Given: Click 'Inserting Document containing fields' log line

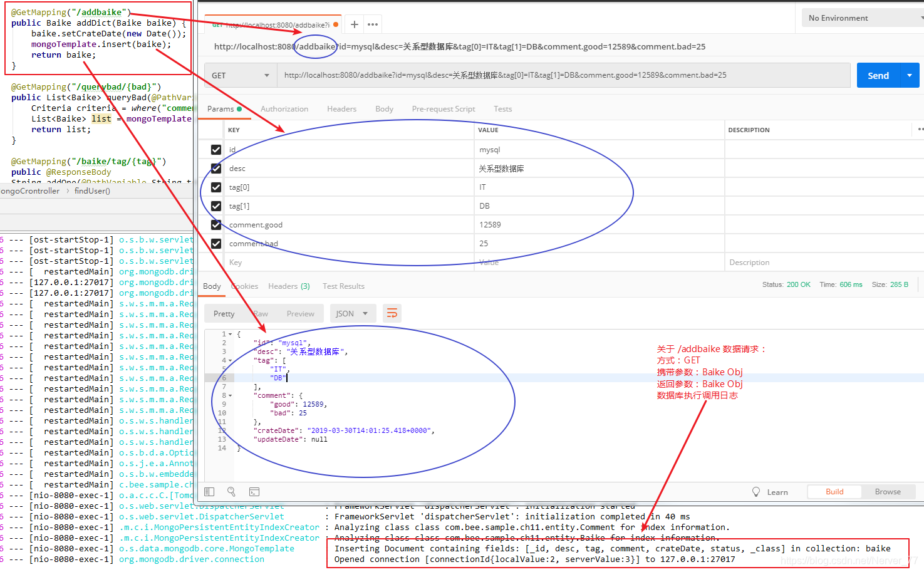Looking at the screenshot, I should click(613, 549).
